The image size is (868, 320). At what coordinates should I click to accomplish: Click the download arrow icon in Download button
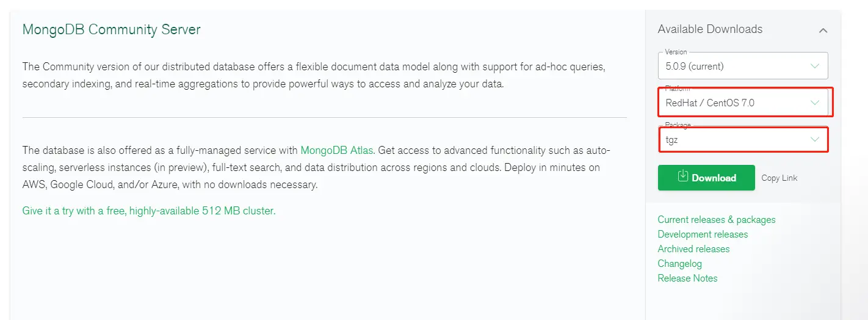683,177
